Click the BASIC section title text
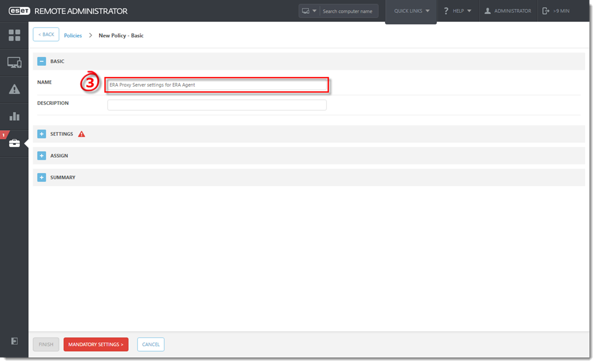This screenshot has height=364, width=596. [x=57, y=62]
